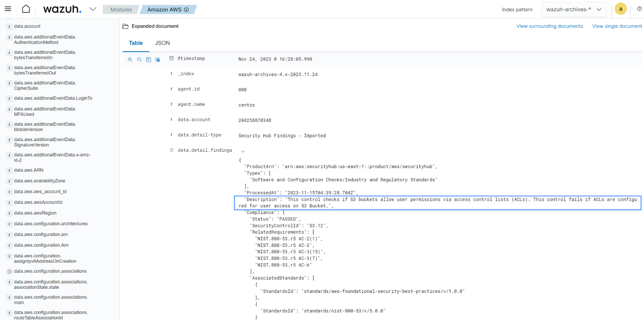This screenshot has width=644, height=320.
Task: Filter out @timestamp value (magnify minus)
Action: tap(139, 60)
